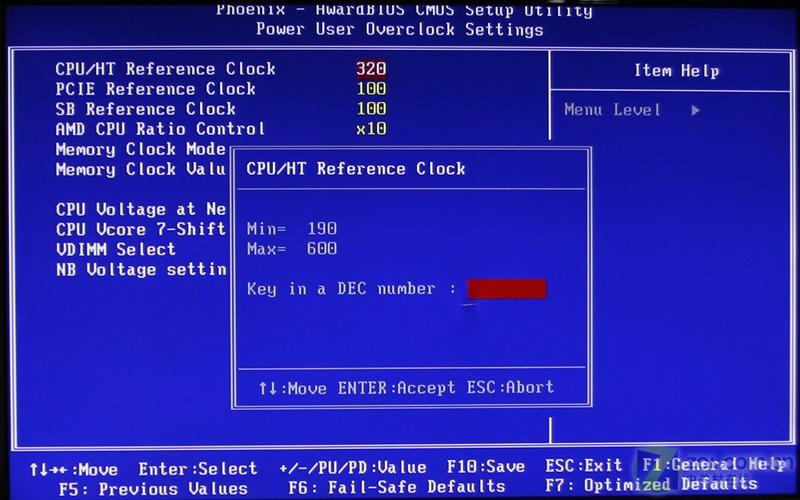The height and width of the screenshot is (500, 800).
Task: Select the PCIE Reference Clock label
Action: click(156, 89)
